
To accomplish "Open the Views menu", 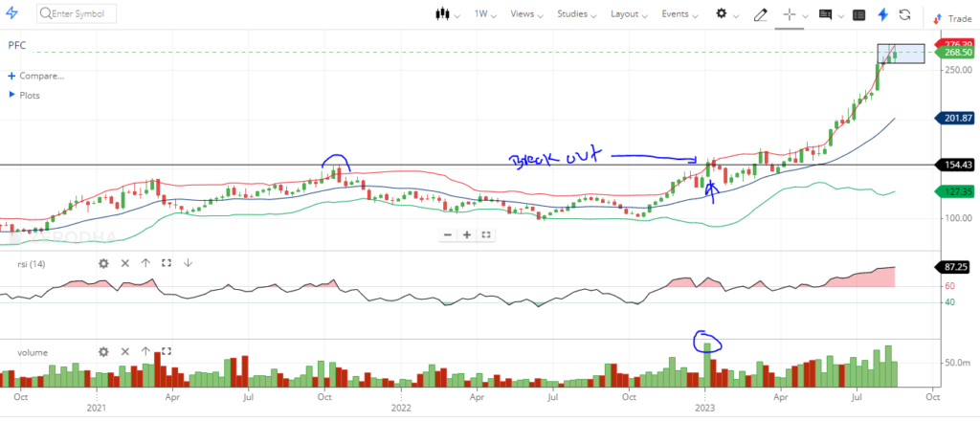I will click(526, 13).
